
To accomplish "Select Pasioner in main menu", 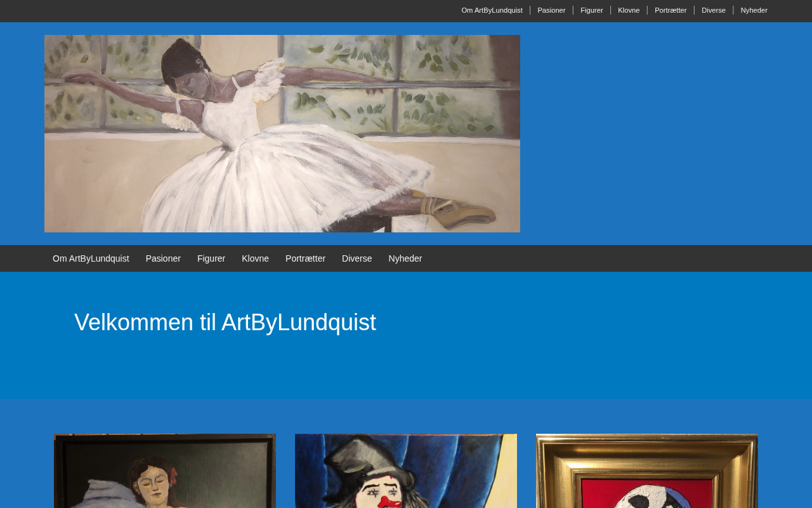I will 163,258.
